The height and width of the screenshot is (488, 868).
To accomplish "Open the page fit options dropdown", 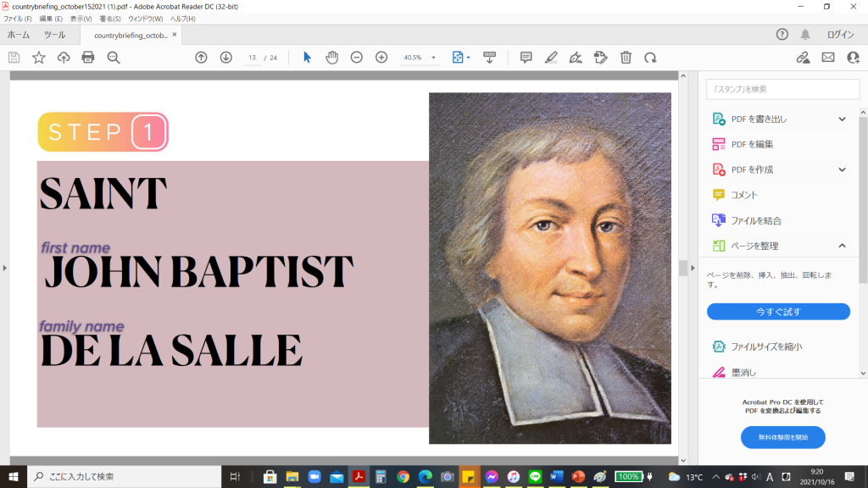I will pos(468,58).
